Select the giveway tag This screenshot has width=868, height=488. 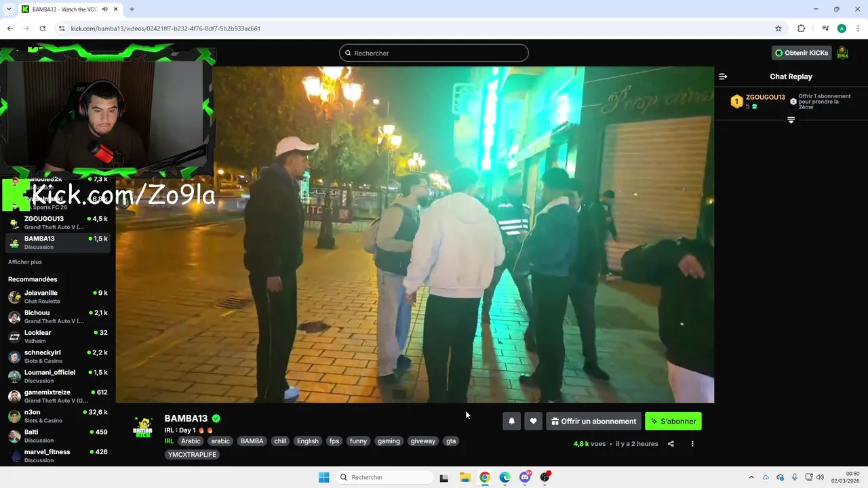(423, 441)
